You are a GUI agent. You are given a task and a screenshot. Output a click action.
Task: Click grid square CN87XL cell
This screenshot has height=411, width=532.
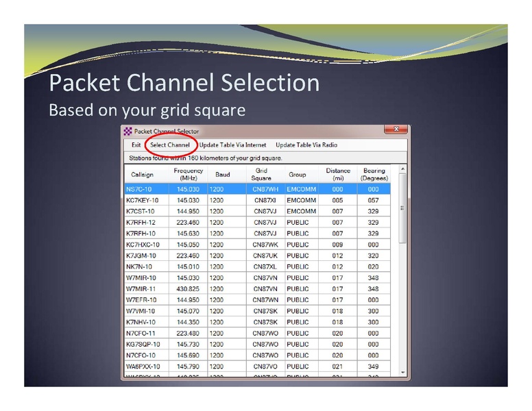pyautogui.click(x=265, y=267)
